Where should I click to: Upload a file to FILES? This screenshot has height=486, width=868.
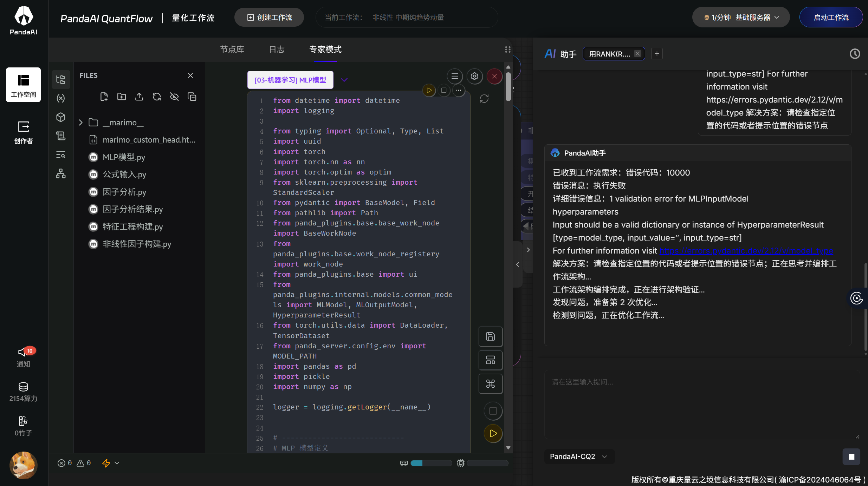click(139, 97)
